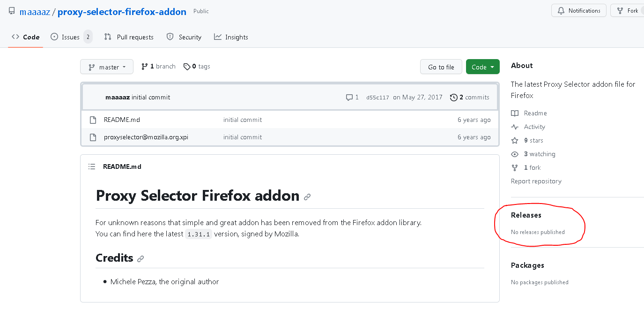Click the May 27, 2017 commit date
The height and width of the screenshot is (325, 644).
point(418,98)
